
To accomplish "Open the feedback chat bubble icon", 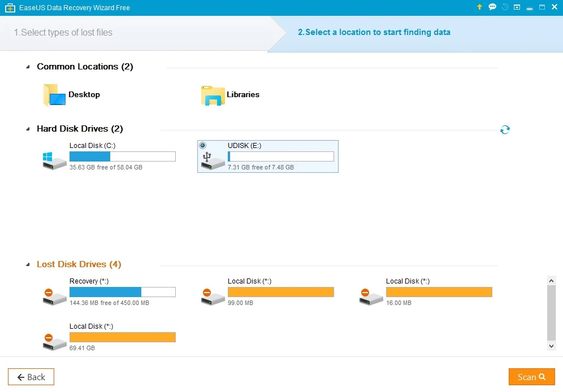I will pos(492,7).
